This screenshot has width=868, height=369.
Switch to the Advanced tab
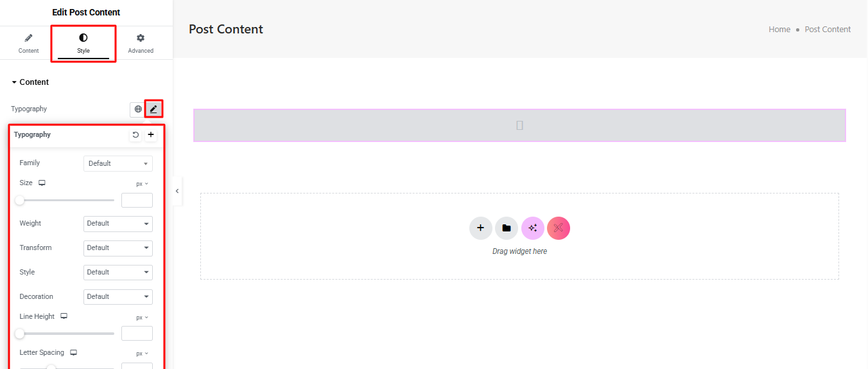click(x=141, y=43)
